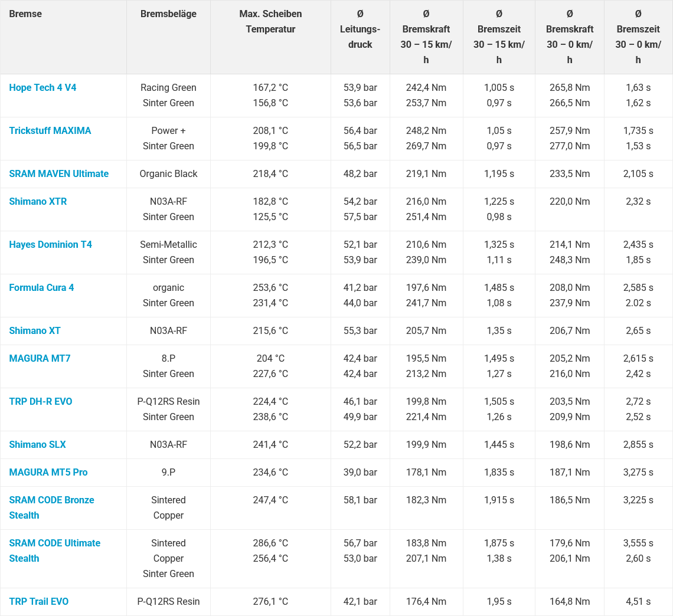Follow the MAGURA MT7 link
This screenshot has height=616, width=673.
[40, 358]
